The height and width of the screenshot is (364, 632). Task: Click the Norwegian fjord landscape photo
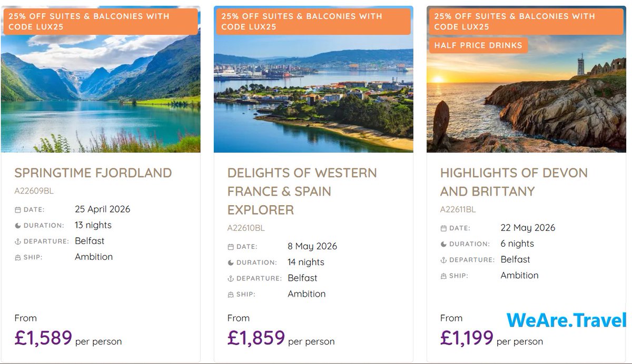pos(101,79)
